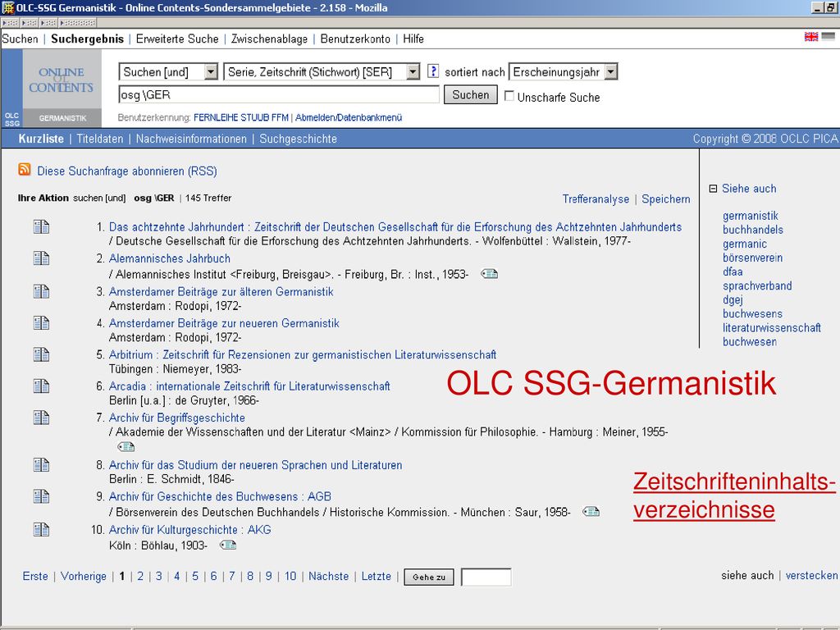Click the search query input field
The width and height of the screenshot is (840, 630).
279,95
